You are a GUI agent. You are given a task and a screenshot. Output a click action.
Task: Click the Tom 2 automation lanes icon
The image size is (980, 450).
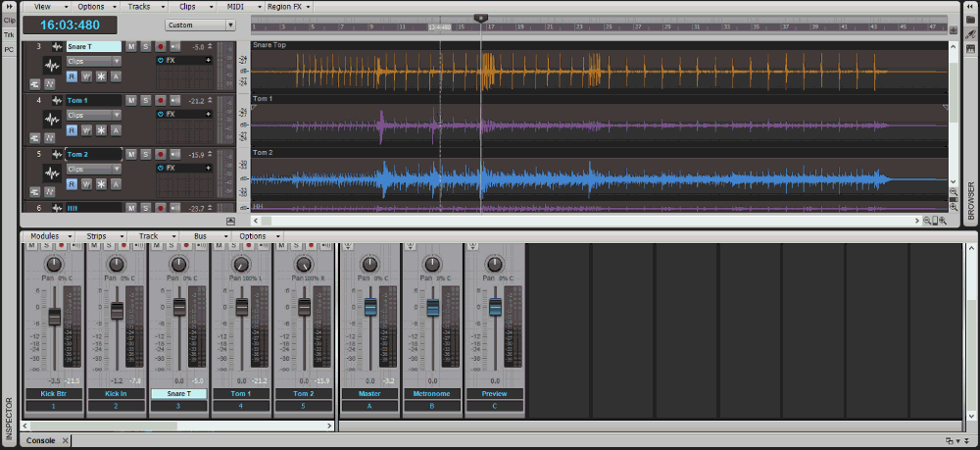[50, 191]
